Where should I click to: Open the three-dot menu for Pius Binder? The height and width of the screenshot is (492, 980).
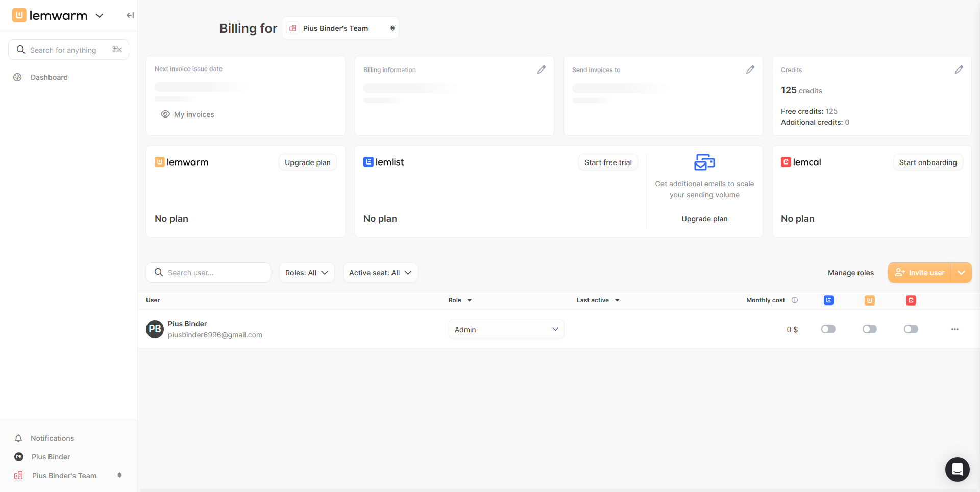pos(954,329)
